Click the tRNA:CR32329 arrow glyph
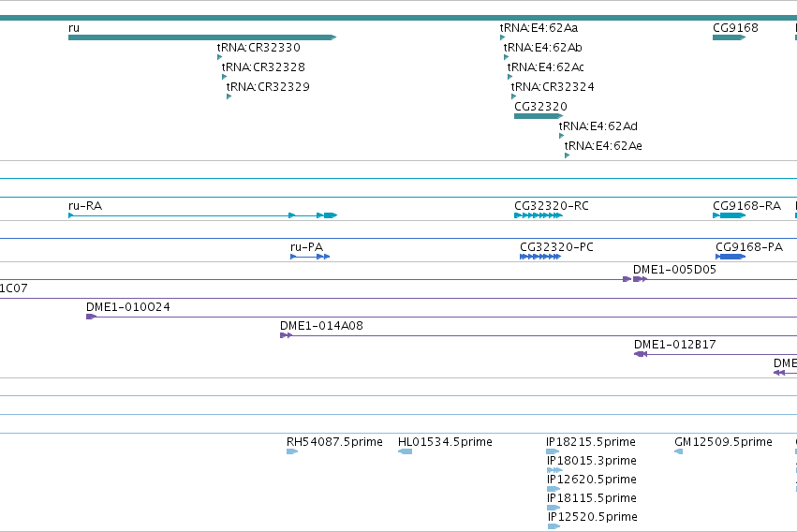The height and width of the screenshot is (532, 797). tap(229, 96)
